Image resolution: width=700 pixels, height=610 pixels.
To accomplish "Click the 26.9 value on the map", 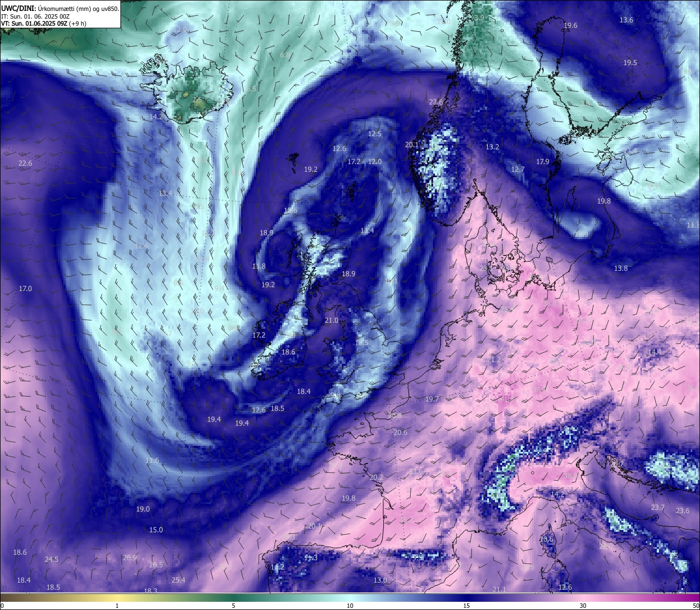I will tap(130, 558).
